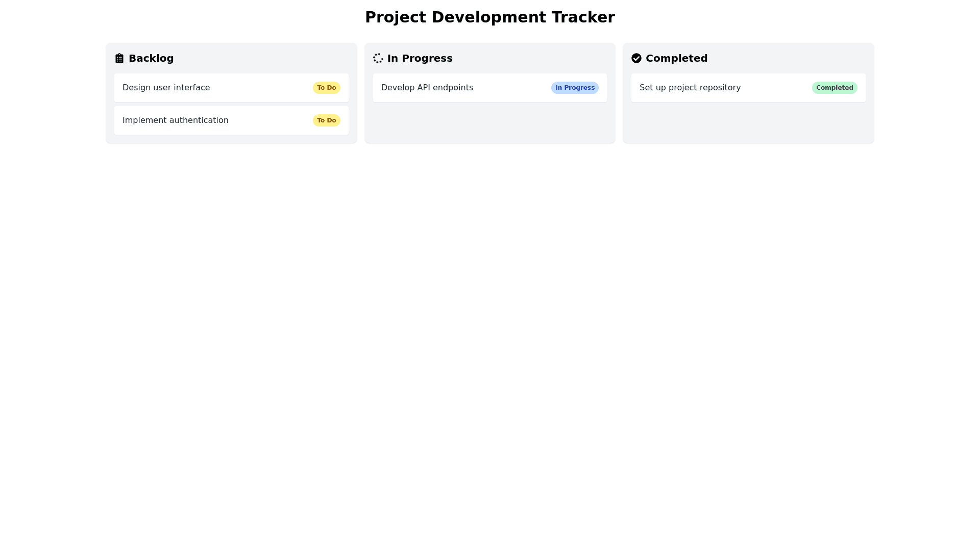
Task: Click the green Completed status badge
Action: point(834,88)
